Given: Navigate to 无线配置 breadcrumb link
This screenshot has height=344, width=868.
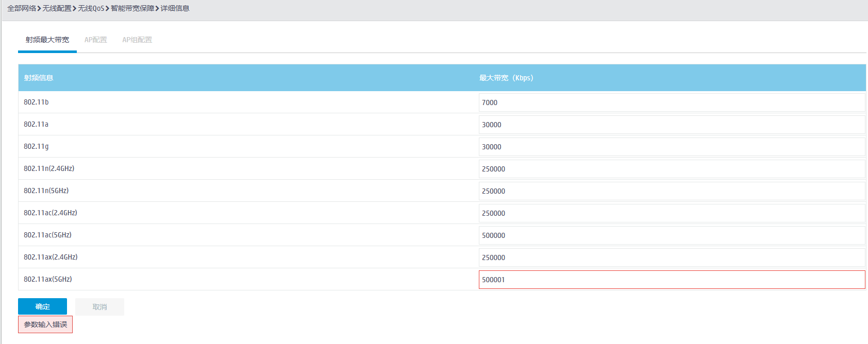Looking at the screenshot, I should pyautogui.click(x=57, y=8).
